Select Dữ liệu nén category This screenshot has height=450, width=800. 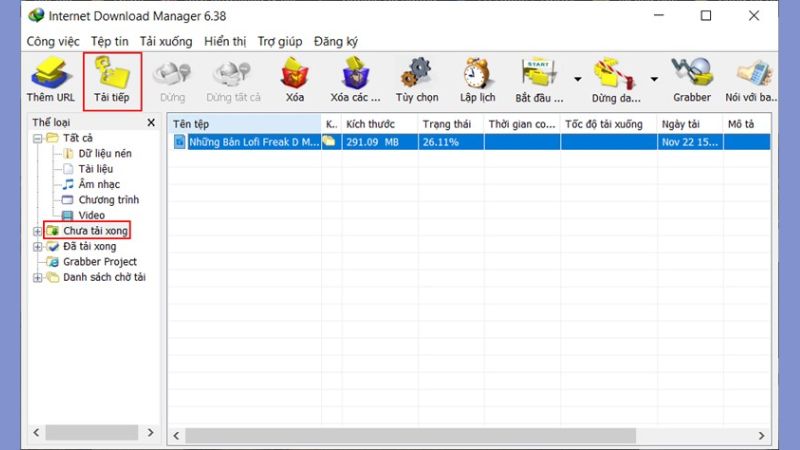click(105, 154)
